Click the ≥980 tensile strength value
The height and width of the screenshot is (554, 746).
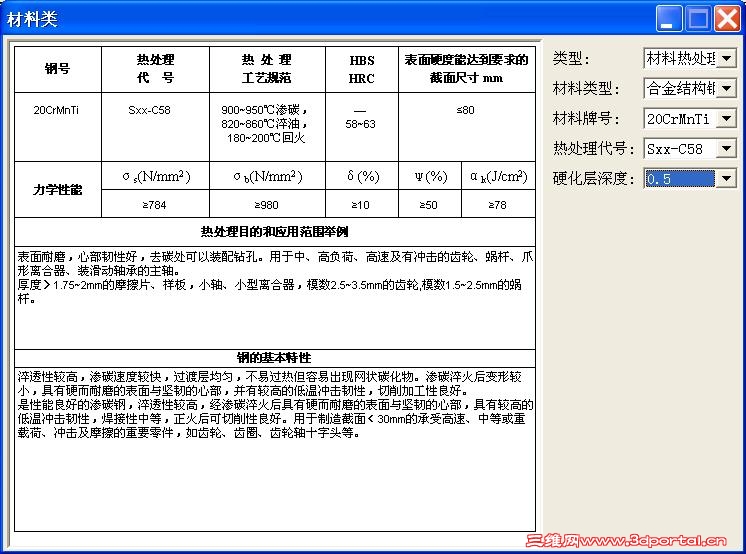point(266,205)
